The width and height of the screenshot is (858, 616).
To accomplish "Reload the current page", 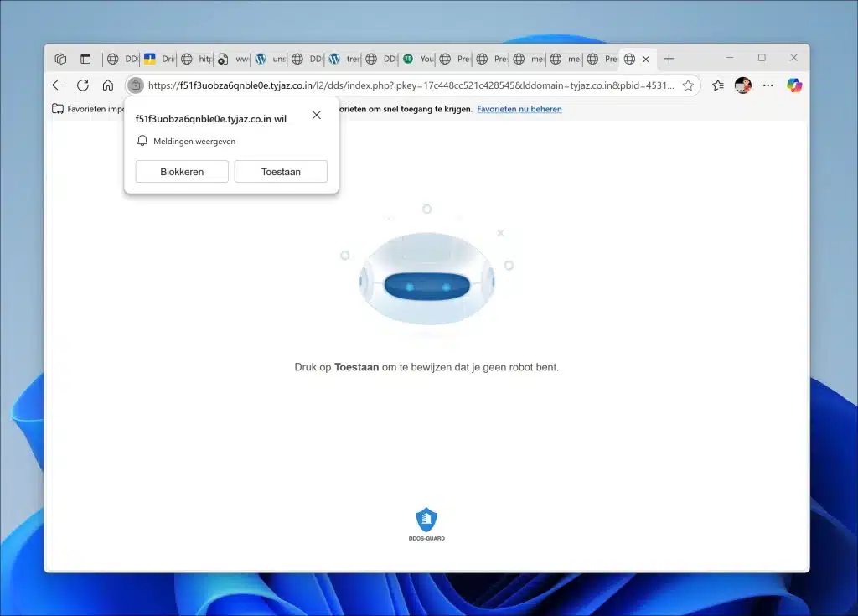I will [83, 85].
